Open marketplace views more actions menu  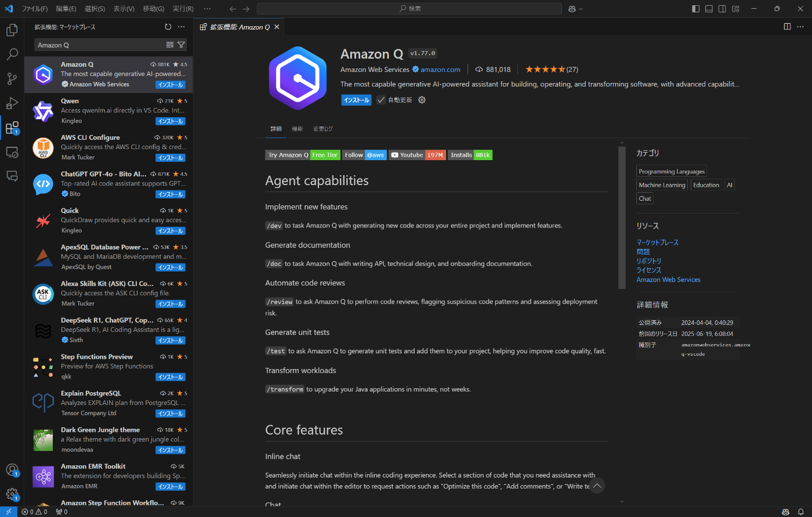click(x=182, y=27)
